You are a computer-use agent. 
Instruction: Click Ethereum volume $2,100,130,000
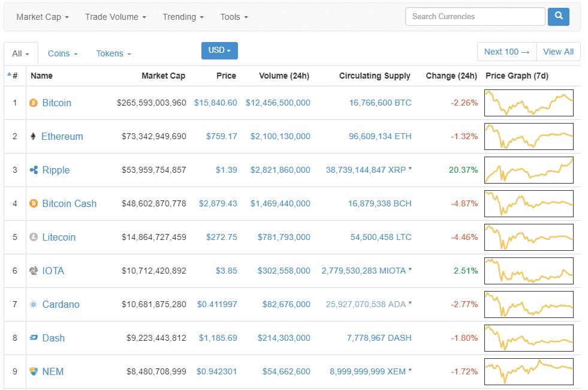[x=281, y=136]
